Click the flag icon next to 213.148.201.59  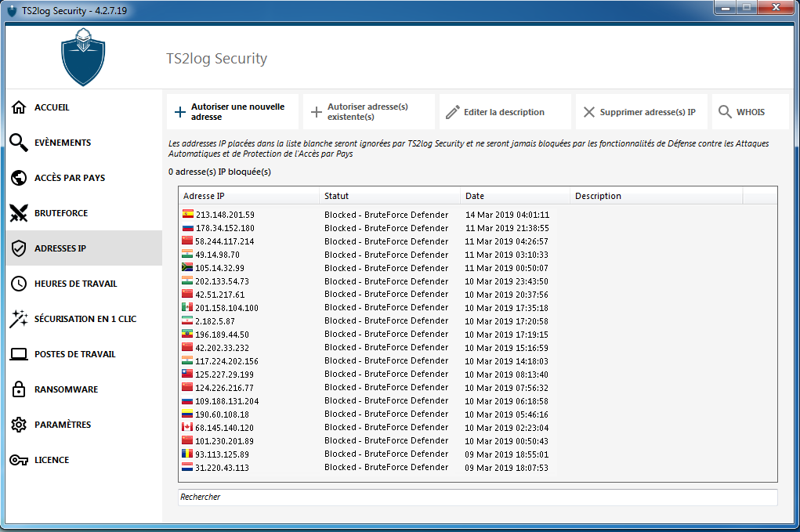[x=188, y=214]
